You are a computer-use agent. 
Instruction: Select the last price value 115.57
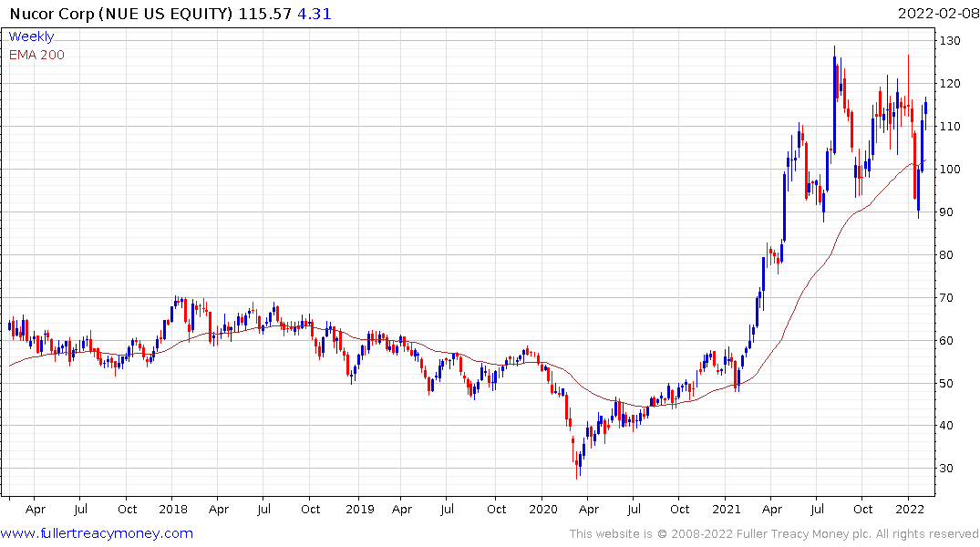(265, 14)
